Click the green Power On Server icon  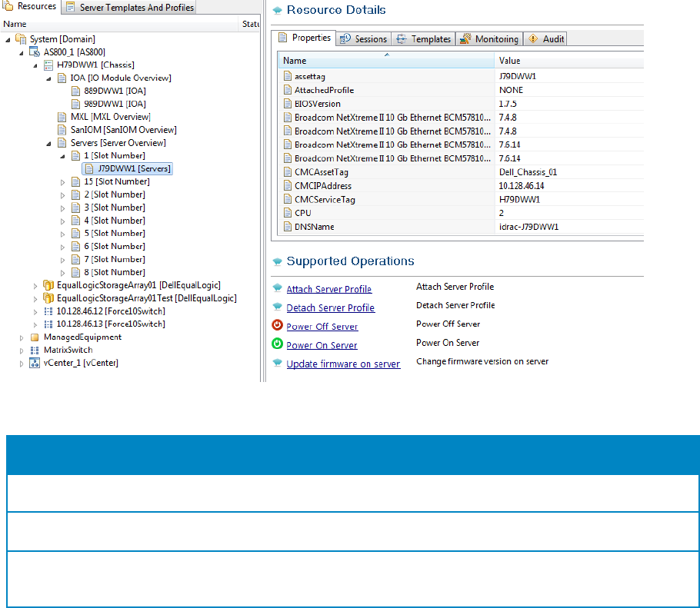click(278, 344)
